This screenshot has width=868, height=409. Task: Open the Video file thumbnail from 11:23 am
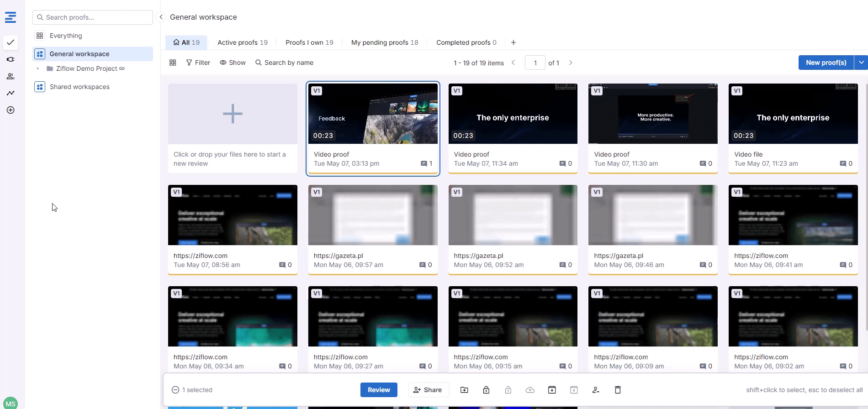tap(793, 114)
